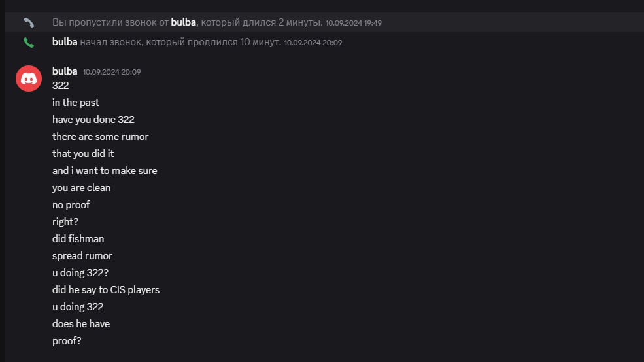Select the message "you are clean"
644x362 pixels.
tap(81, 188)
